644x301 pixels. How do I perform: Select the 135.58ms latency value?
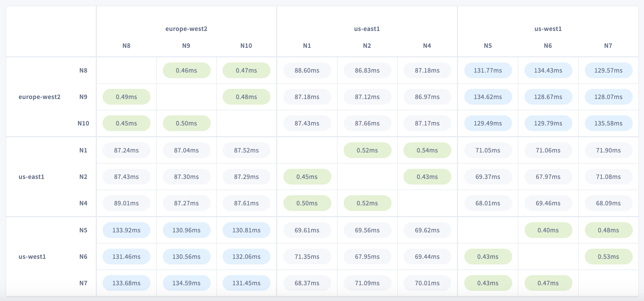(608, 123)
